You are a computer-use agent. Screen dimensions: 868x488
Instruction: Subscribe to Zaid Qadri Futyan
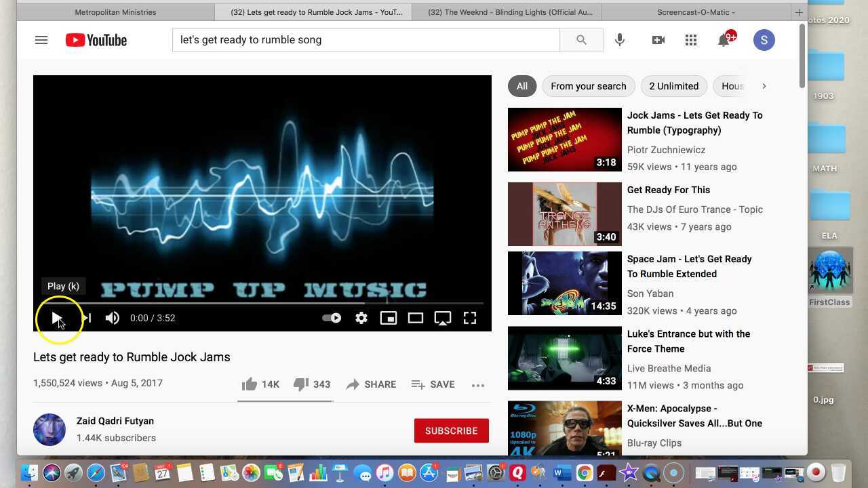(452, 431)
